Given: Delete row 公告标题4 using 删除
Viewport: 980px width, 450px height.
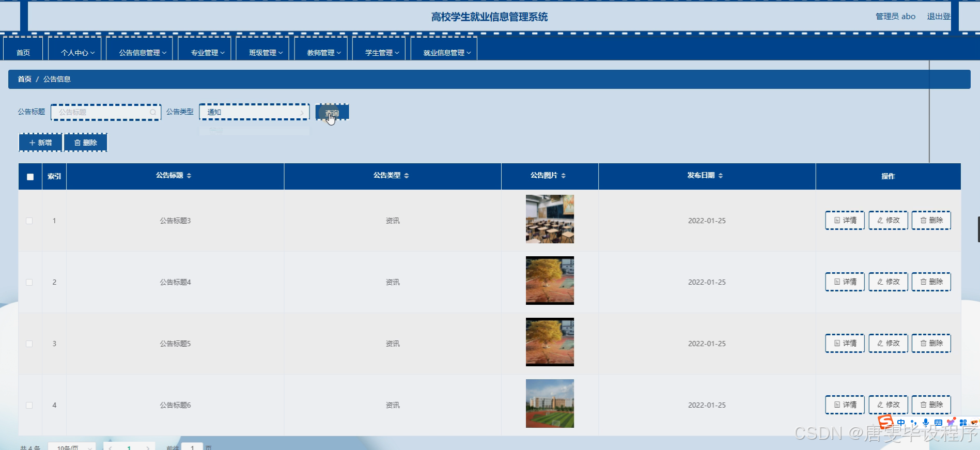Looking at the screenshot, I should click(931, 282).
